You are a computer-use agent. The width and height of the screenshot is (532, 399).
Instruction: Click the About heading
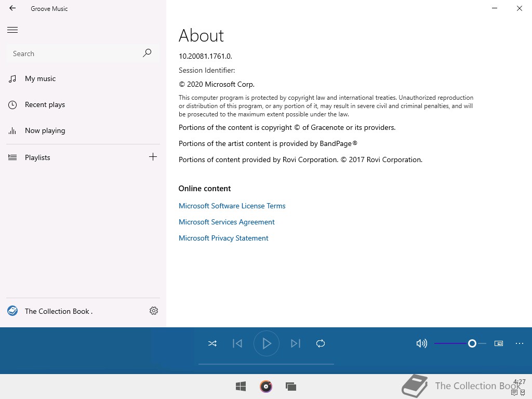coord(201,36)
